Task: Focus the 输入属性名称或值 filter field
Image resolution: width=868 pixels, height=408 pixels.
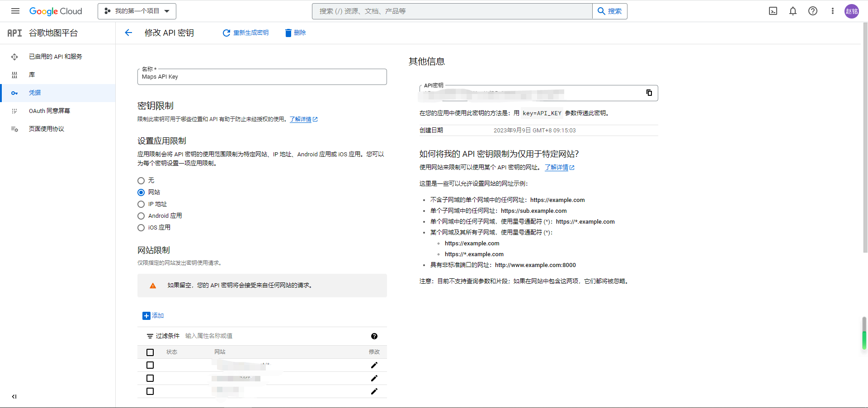Action: pos(276,336)
